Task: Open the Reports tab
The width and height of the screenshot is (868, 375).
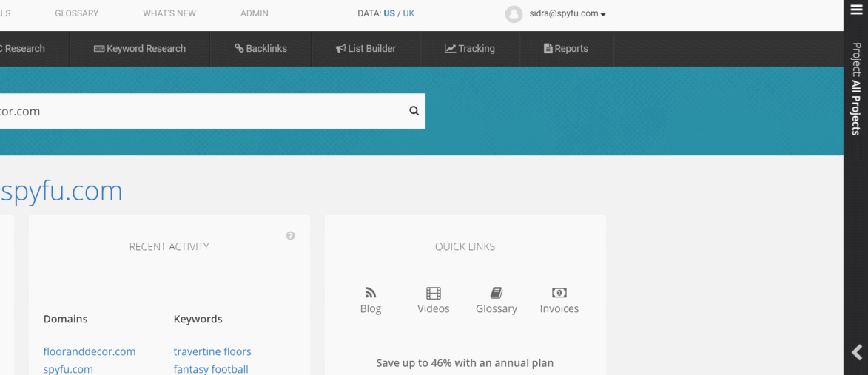Action: coord(566,49)
